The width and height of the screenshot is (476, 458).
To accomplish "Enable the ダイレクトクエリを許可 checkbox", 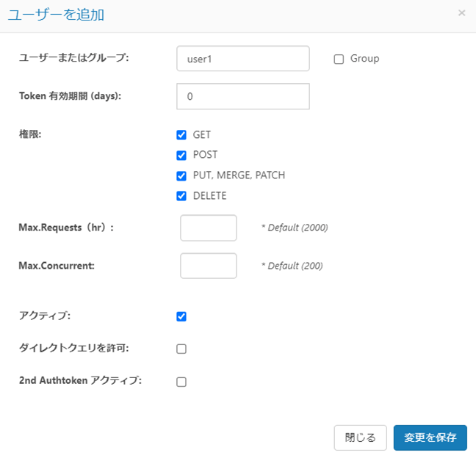I will 181,349.
